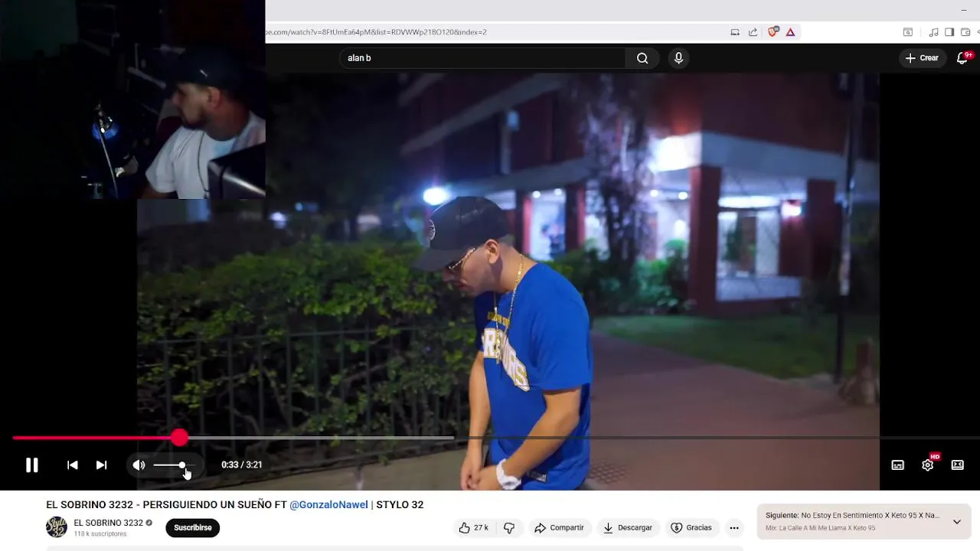Open player settings gear

tap(927, 465)
